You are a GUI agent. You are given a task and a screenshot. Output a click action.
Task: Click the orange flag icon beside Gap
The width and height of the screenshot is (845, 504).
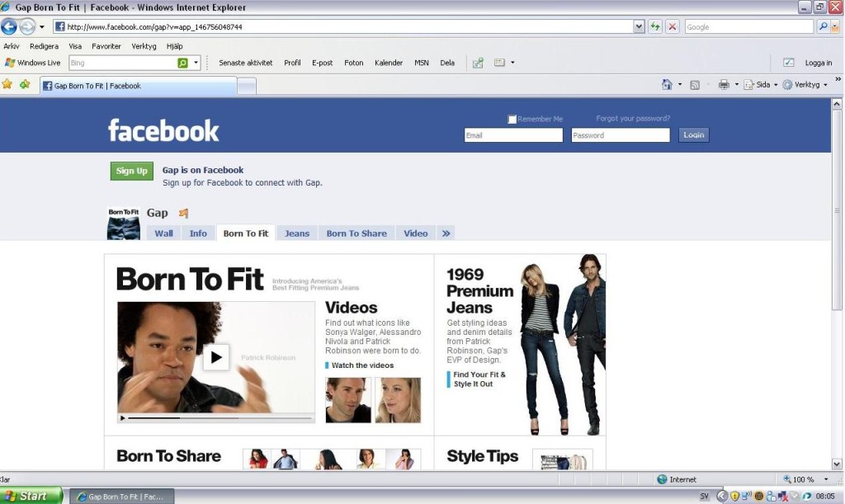[x=184, y=213]
